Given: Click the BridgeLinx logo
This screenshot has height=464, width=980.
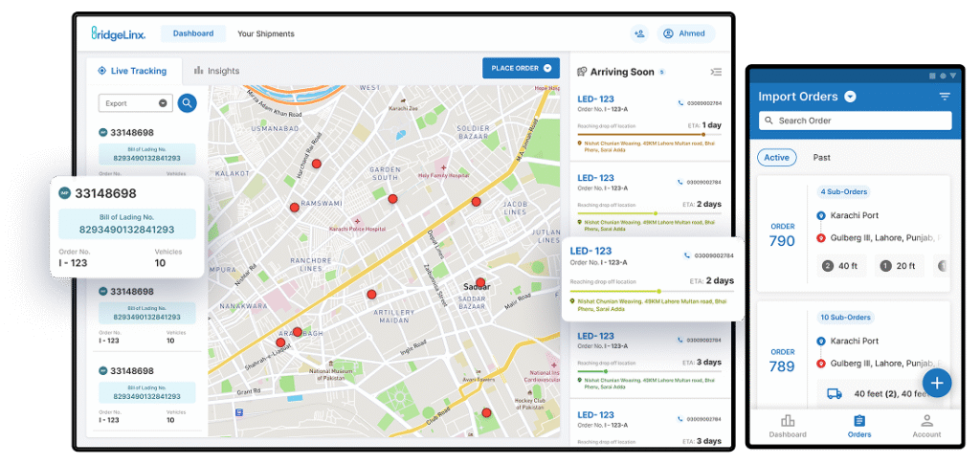Looking at the screenshot, I should [118, 33].
